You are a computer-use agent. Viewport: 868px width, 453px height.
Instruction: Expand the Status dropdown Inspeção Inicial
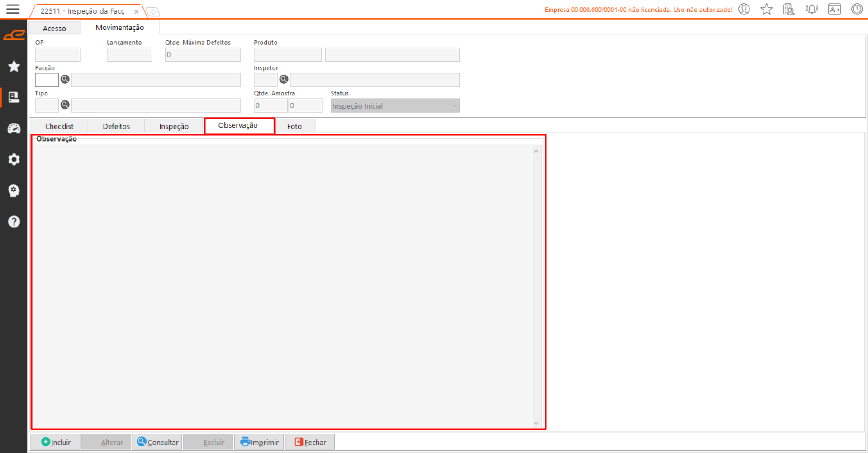point(454,106)
